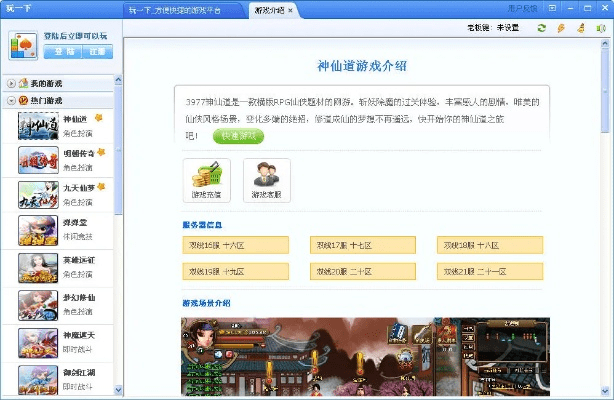614x400 pixels.
Task: Click the star badge next to 九天仙梦
Action: (101, 186)
